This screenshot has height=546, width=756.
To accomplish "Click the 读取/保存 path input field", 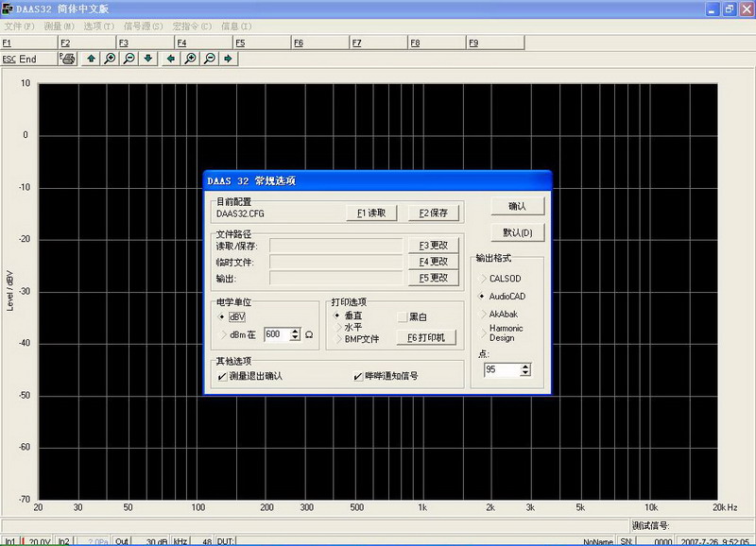I will click(x=335, y=245).
